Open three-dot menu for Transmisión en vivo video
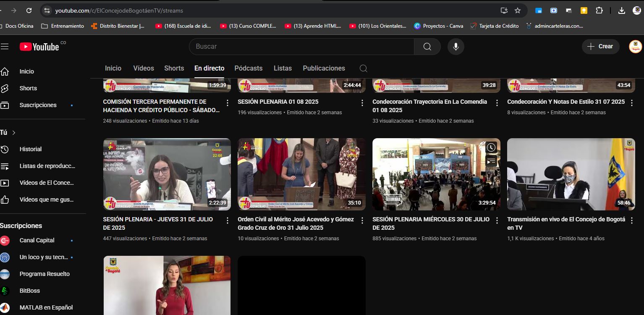This screenshot has width=644, height=315. (631, 220)
